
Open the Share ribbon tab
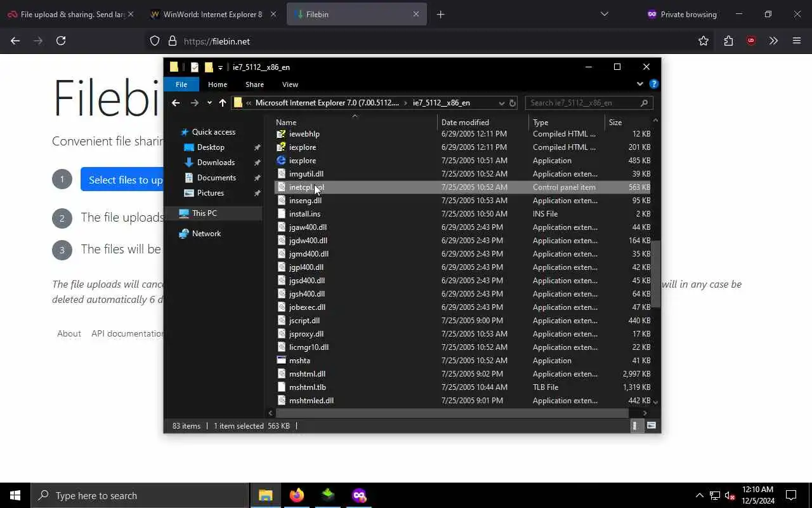coord(254,84)
